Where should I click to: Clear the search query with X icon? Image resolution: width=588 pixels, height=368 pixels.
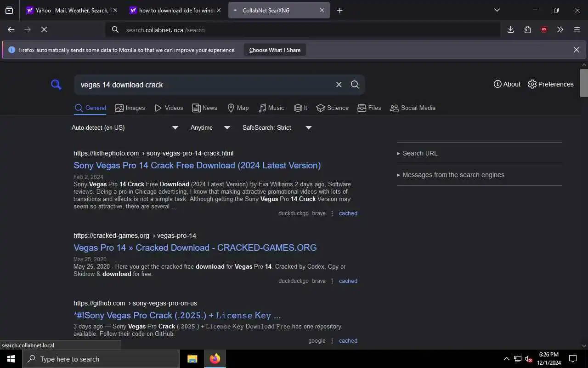(339, 85)
